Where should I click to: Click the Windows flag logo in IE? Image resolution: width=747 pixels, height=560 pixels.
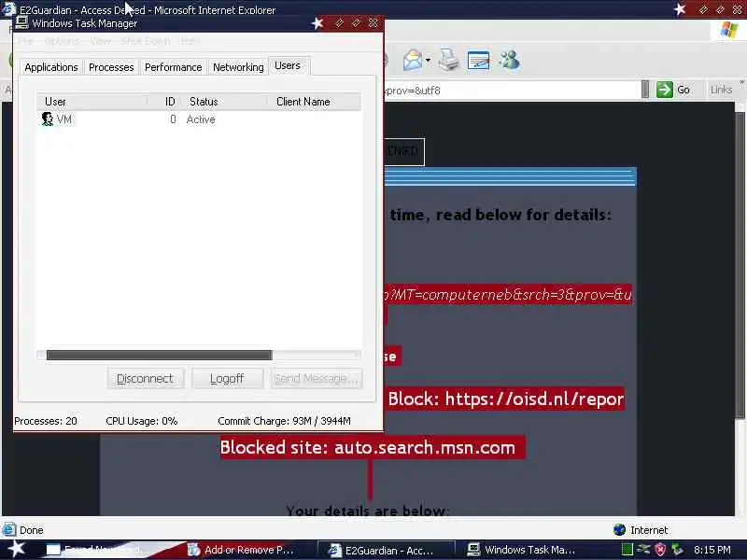click(x=728, y=30)
